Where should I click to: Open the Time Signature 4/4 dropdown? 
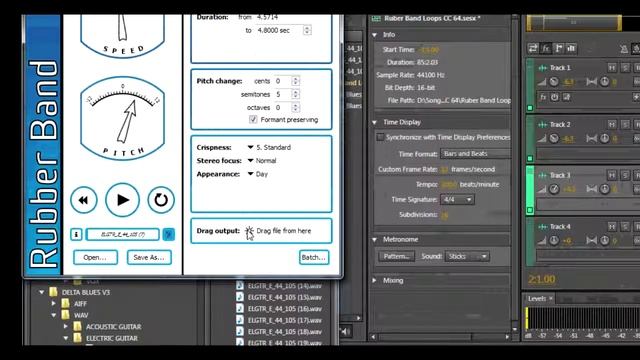coord(457,200)
